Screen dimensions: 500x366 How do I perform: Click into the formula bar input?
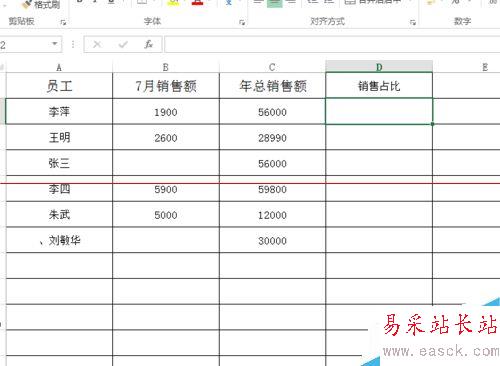pyautogui.click(x=332, y=44)
